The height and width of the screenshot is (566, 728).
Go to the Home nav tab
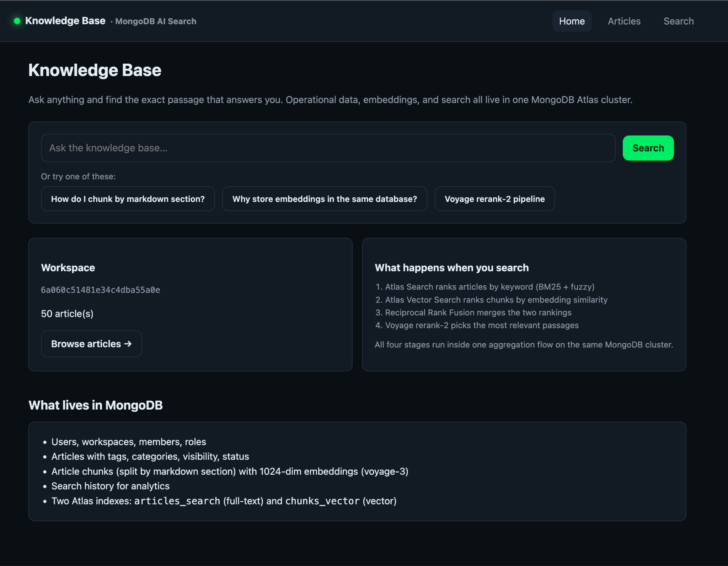point(572,21)
